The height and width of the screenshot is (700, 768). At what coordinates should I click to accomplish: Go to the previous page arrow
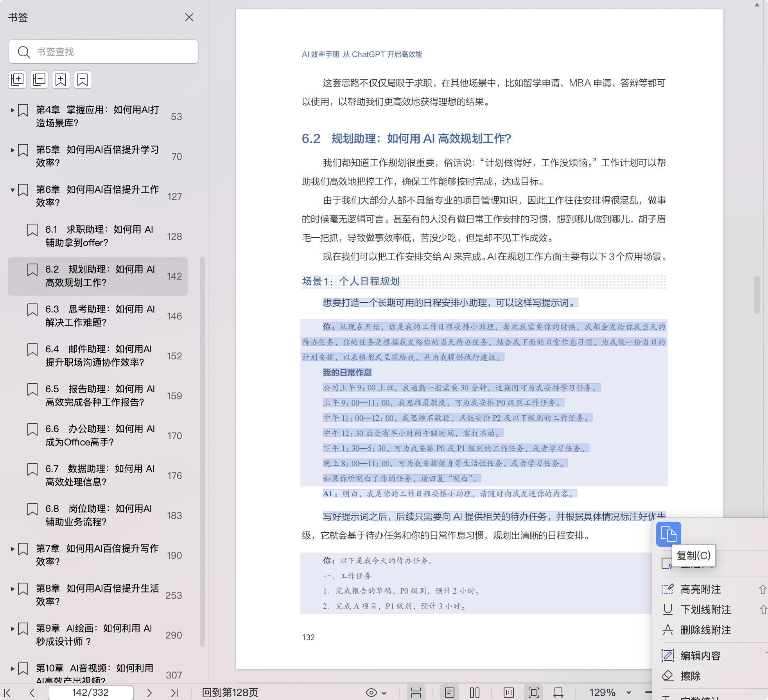point(32,693)
